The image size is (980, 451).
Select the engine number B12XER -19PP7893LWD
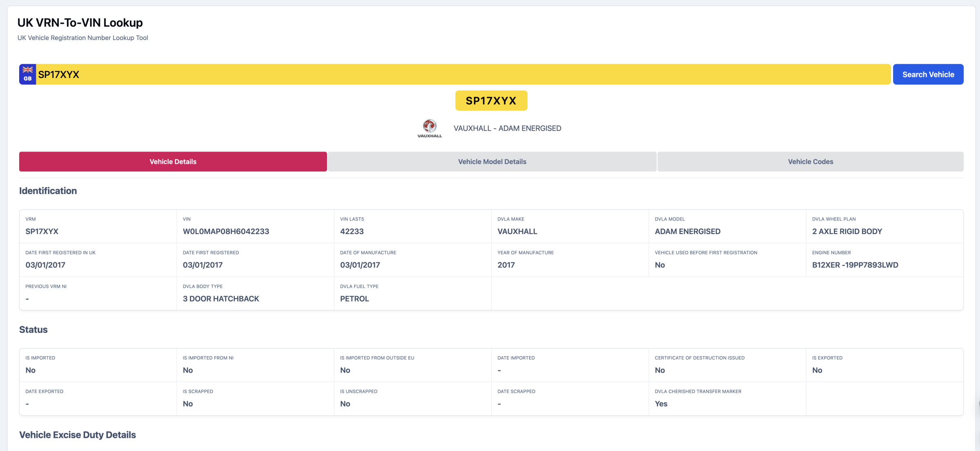tap(855, 265)
